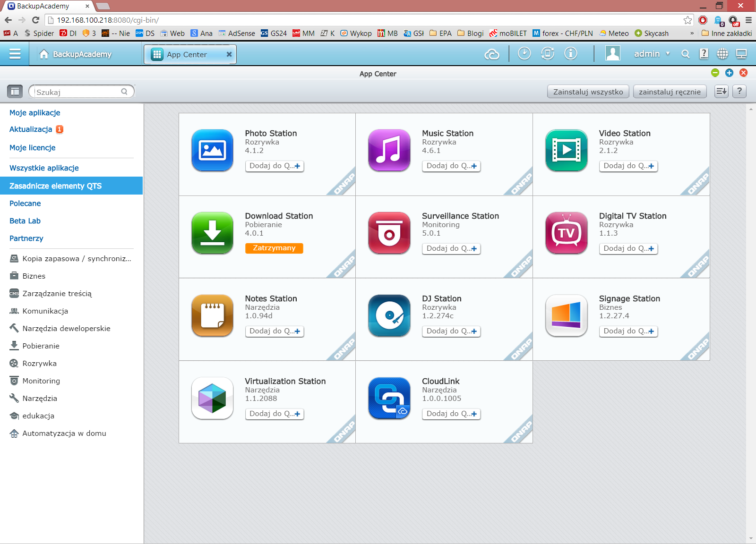Click the cloud icon in top bar
This screenshot has height=544, width=756.
click(492, 54)
